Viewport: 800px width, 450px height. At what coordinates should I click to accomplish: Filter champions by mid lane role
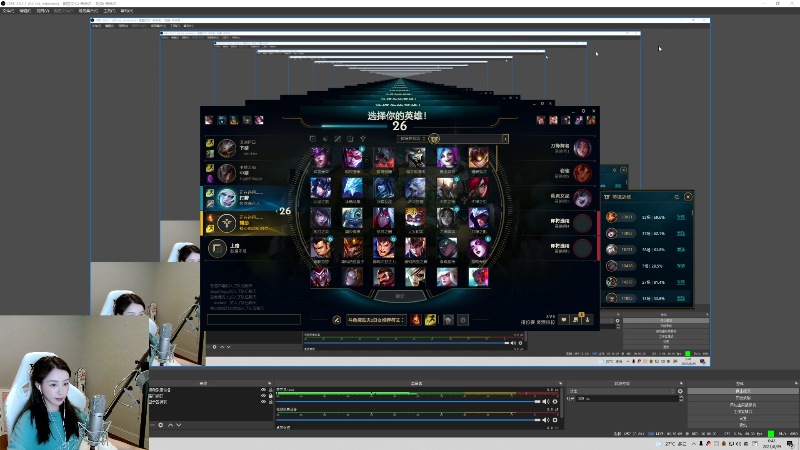coord(338,139)
